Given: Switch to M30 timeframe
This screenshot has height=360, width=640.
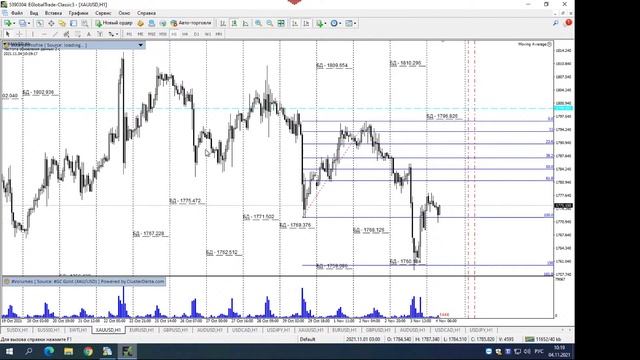Looking at the screenshot, I should pyautogui.click(x=163, y=34).
